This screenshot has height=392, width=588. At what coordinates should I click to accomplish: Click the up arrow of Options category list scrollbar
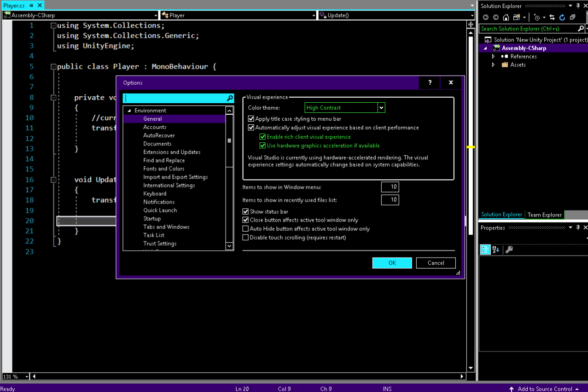(229, 111)
